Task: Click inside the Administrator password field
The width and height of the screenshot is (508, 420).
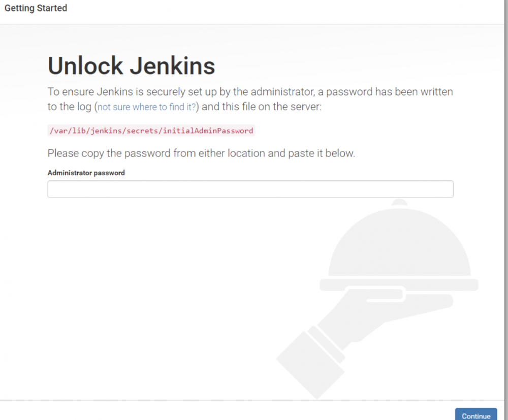Action: tap(250, 188)
